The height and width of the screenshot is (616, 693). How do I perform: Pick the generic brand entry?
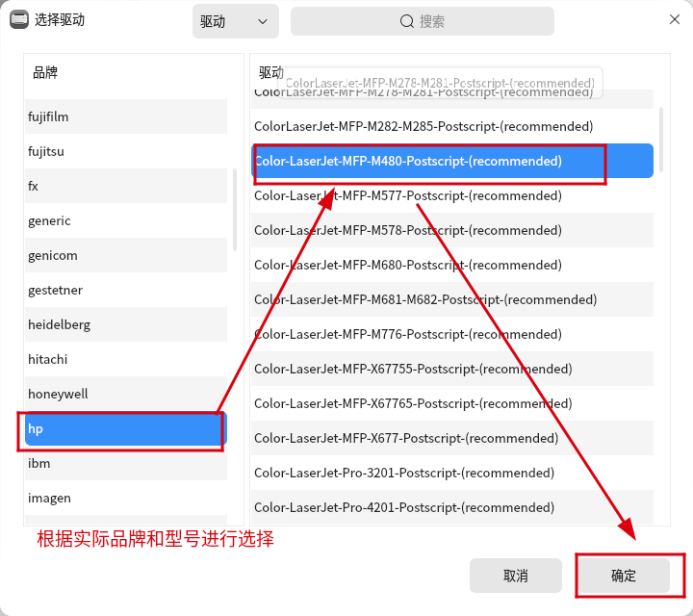coord(125,220)
